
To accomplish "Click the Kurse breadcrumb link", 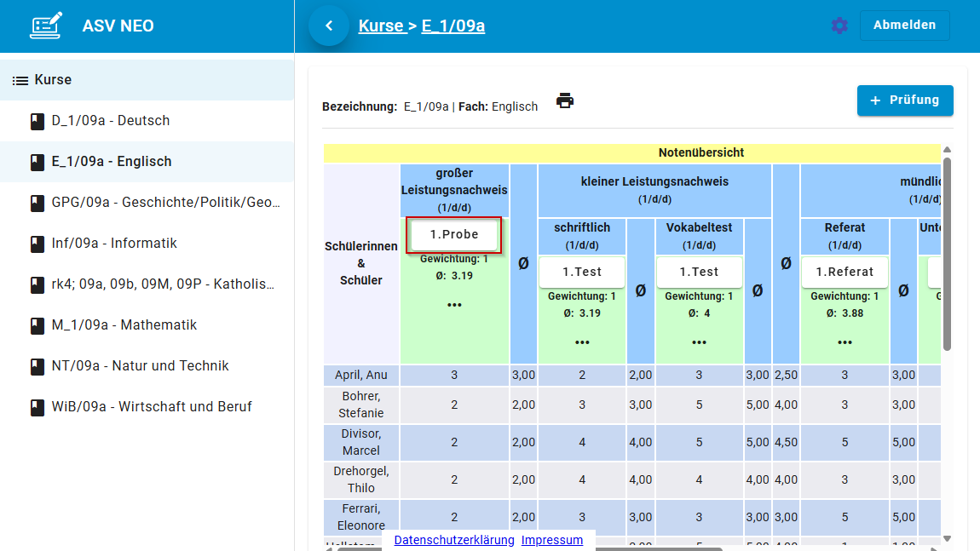I will tap(381, 26).
